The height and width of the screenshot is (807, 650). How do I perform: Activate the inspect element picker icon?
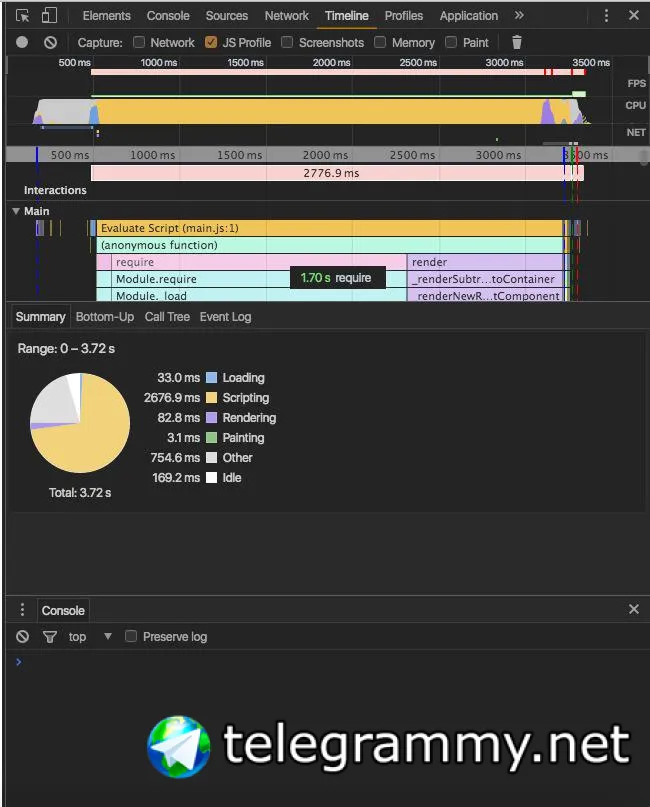[23, 15]
